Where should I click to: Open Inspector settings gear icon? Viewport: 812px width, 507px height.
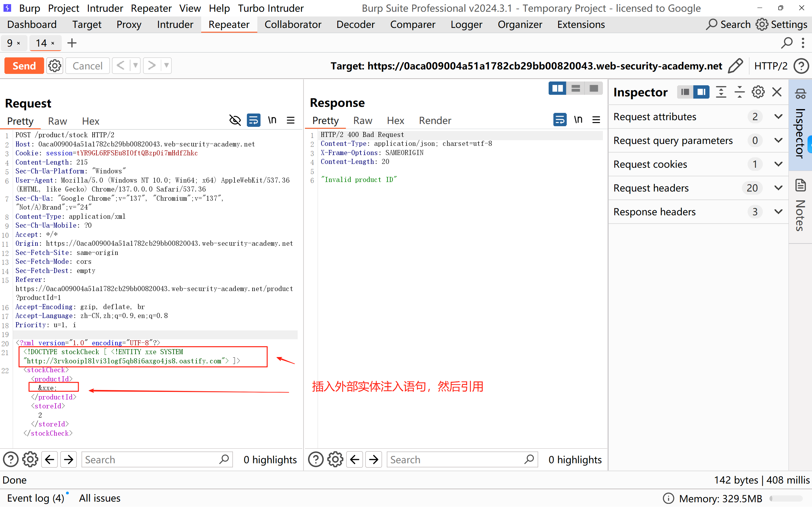[x=758, y=92]
